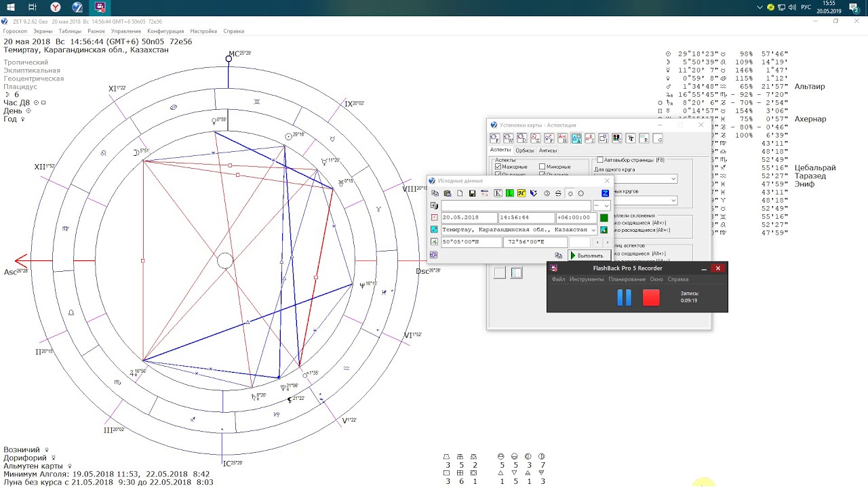Click the GMT offset field +06:00:00
Screen dimensions: 868x488
click(576, 218)
